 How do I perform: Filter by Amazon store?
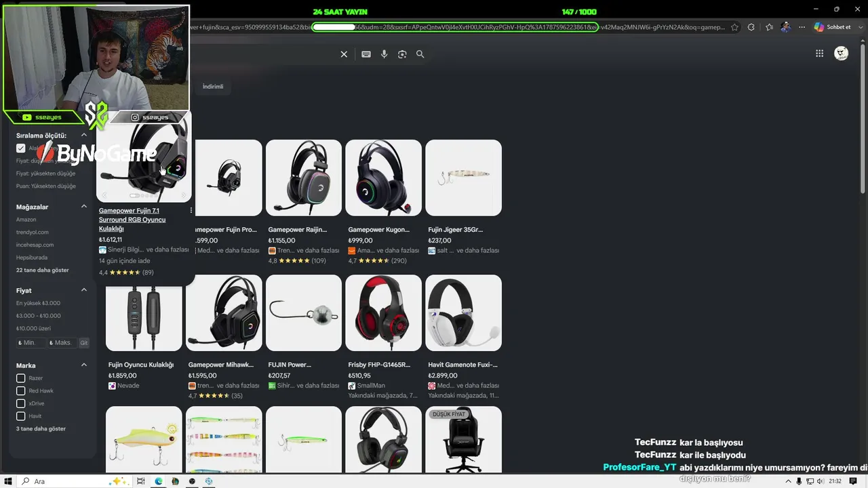[x=26, y=220]
